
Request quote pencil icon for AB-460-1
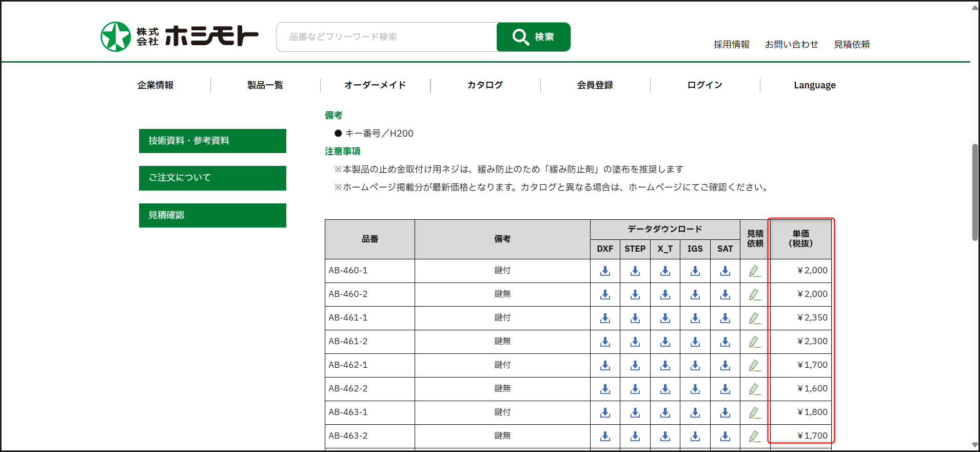click(x=754, y=271)
